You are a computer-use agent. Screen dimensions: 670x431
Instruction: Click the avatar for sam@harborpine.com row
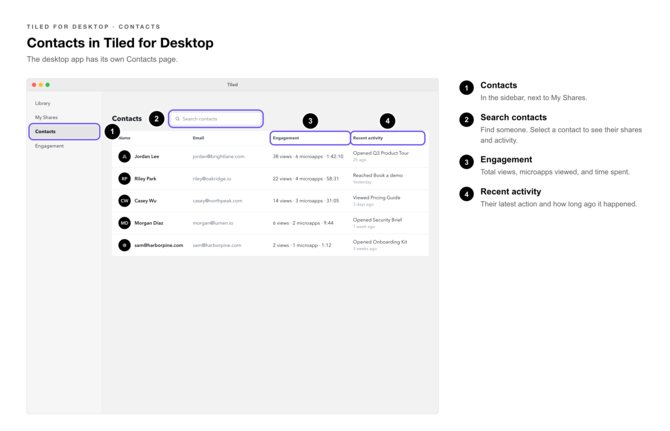124,245
